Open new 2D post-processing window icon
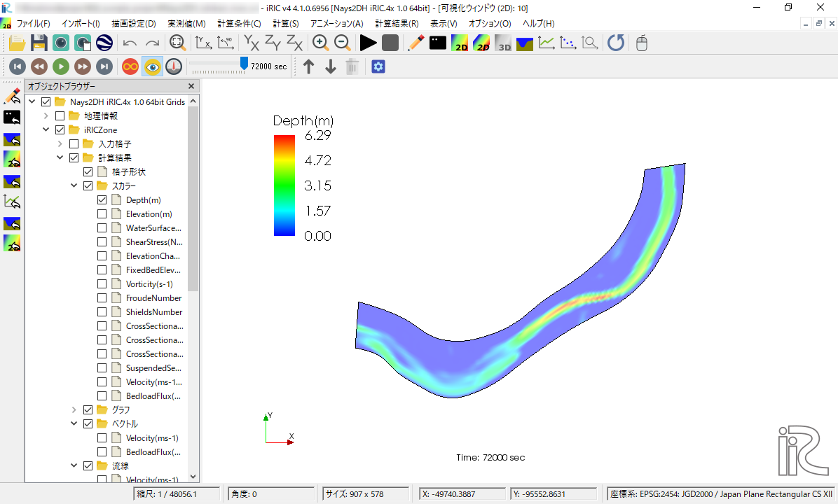The width and height of the screenshot is (838, 504). (460, 43)
